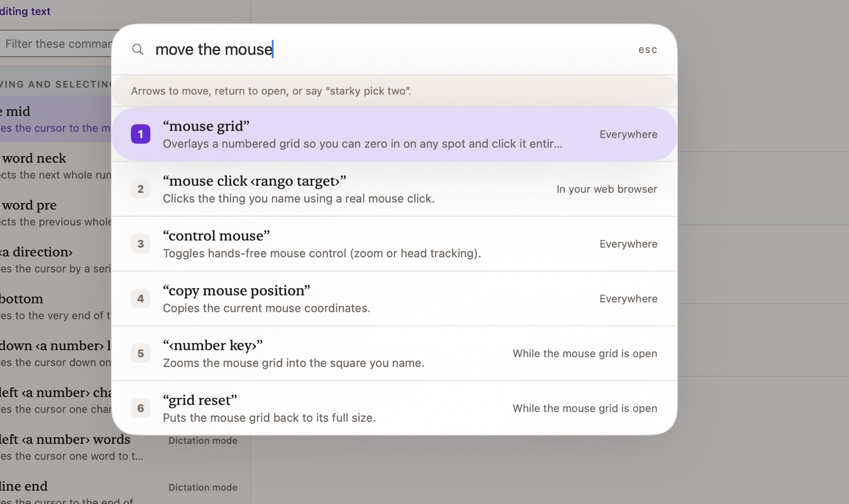Image resolution: width=849 pixels, height=504 pixels.
Task: Click 'Everywhere' label on control mouse row
Action: (628, 244)
